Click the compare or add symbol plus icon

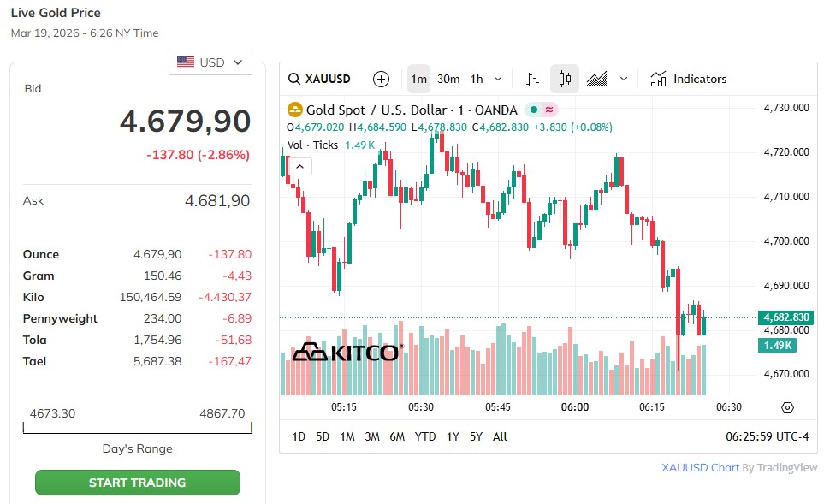(x=382, y=79)
